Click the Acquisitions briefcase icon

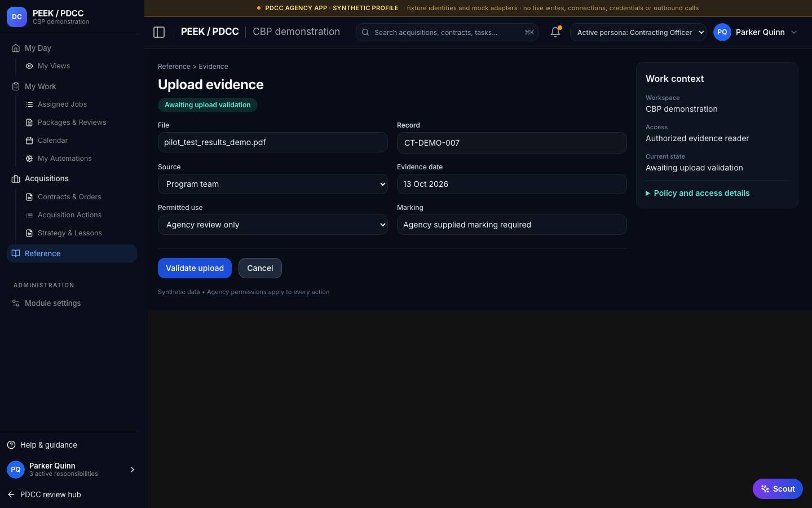16,179
